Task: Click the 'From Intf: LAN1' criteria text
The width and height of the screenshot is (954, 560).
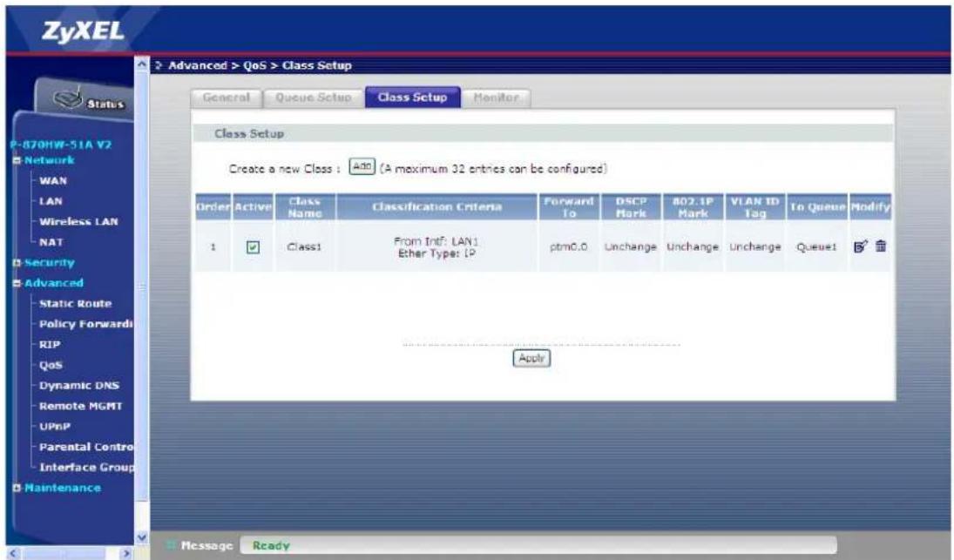Action: [436, 241]
